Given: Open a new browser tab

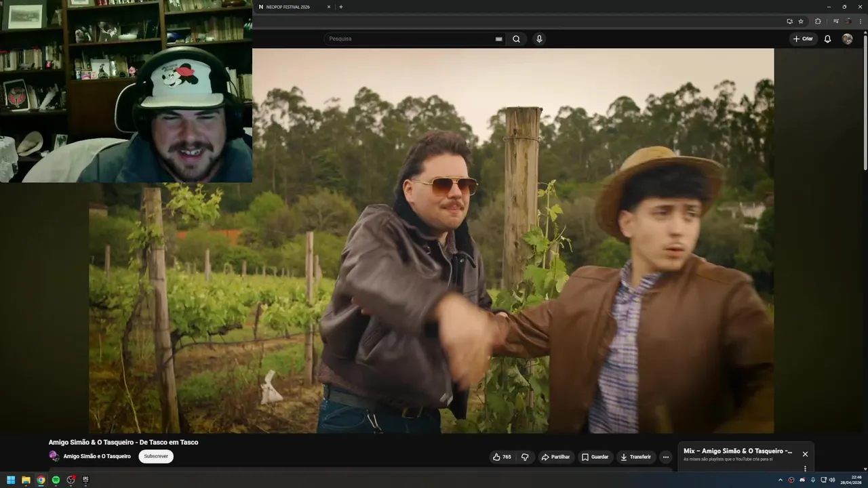Looking at the screenshot, I should 341,7.
